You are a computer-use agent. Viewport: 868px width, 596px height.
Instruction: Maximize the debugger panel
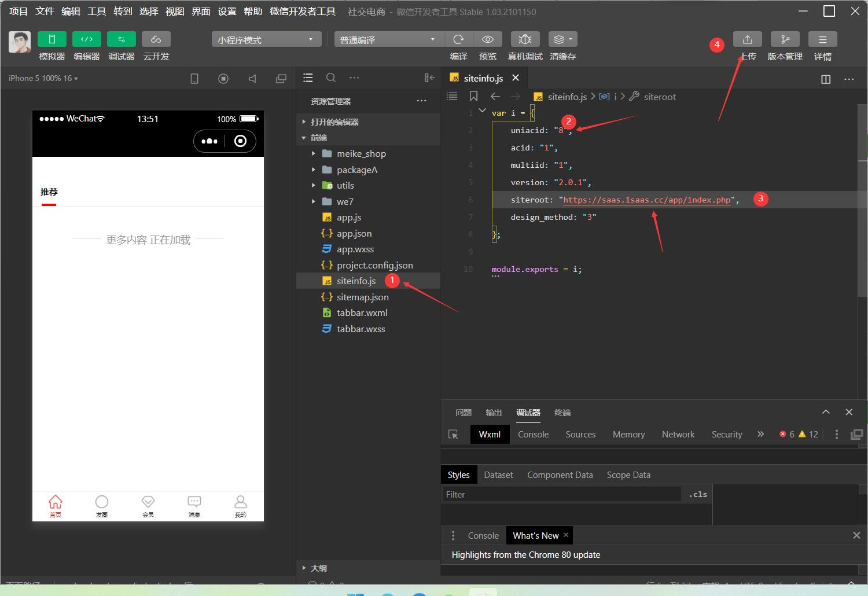[826, 412]
